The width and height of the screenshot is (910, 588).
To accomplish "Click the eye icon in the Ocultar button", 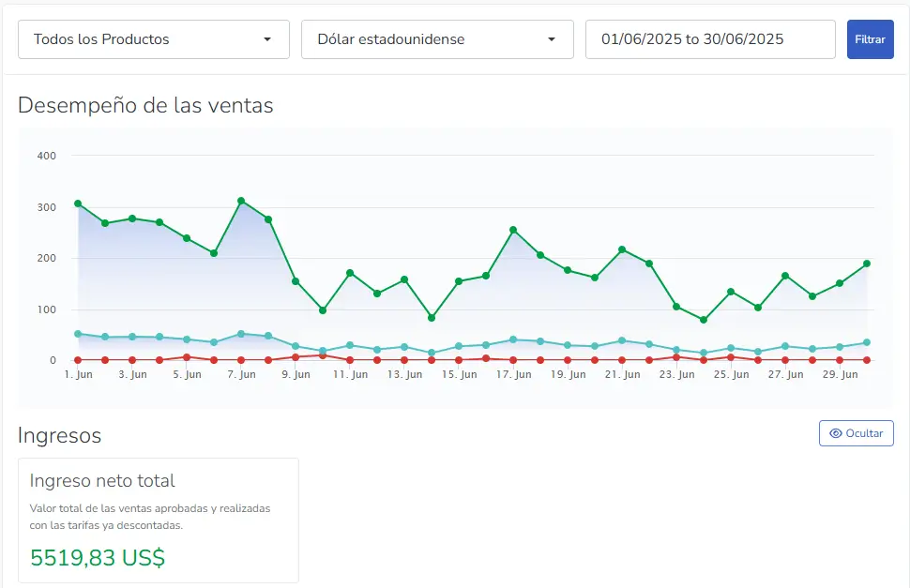I will pos(835,433).
